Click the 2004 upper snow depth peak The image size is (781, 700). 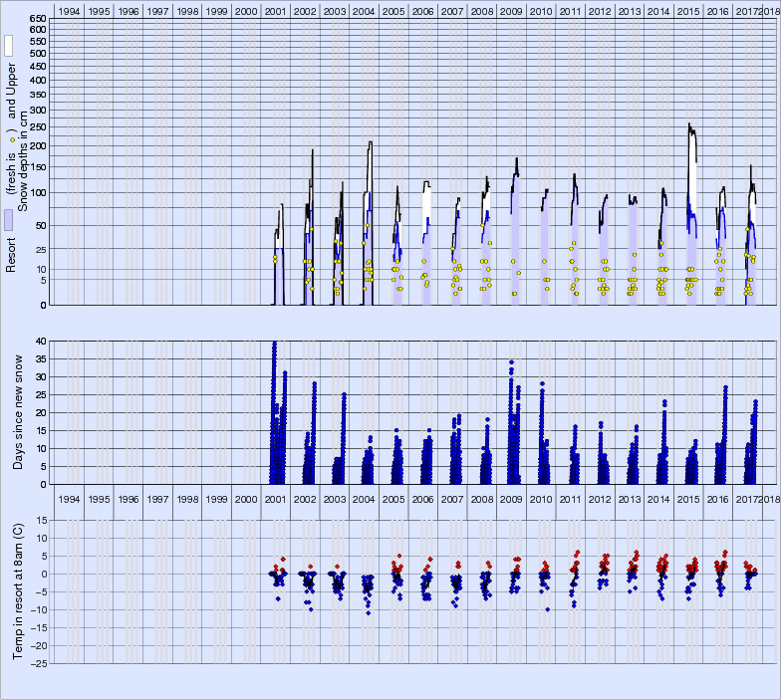click(371, 142)
